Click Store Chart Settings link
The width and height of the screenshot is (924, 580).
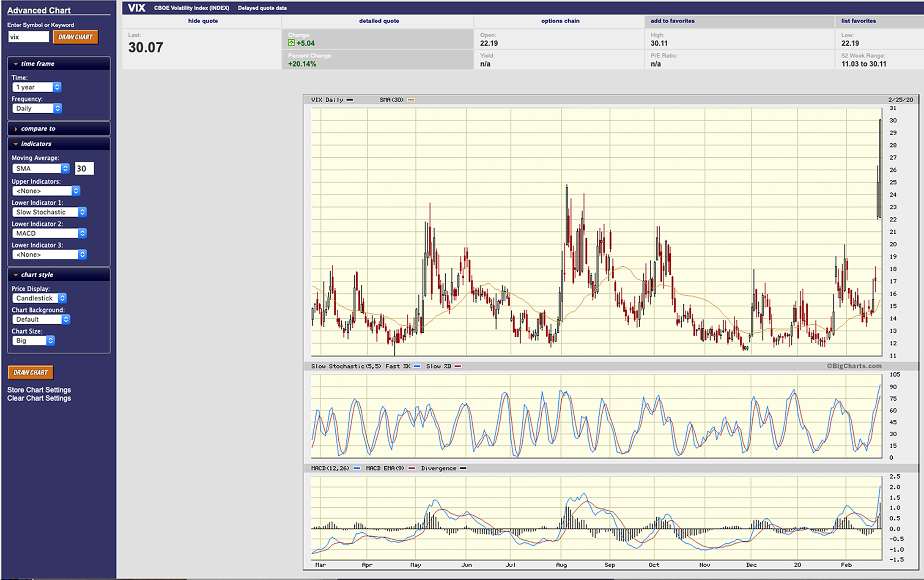(39, 390)
